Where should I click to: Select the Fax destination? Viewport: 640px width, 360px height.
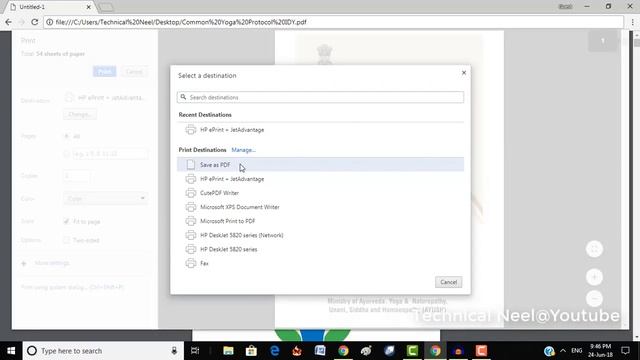320,263
